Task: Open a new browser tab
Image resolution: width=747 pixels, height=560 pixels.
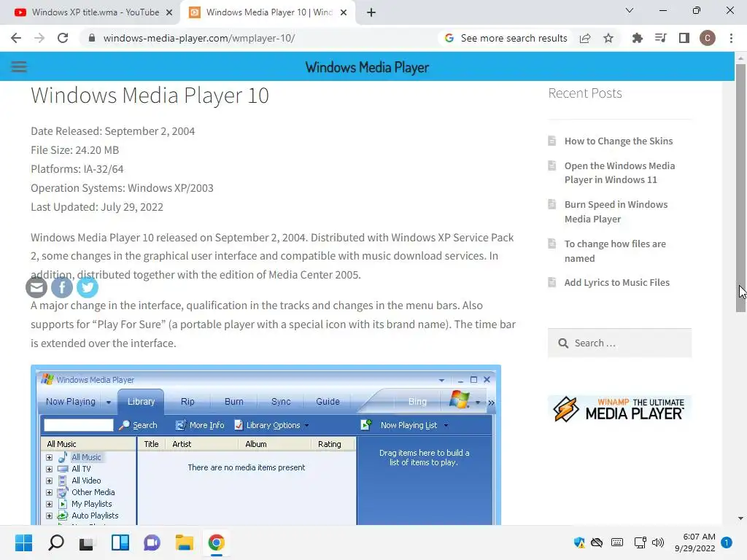Action: pos(371,12)
